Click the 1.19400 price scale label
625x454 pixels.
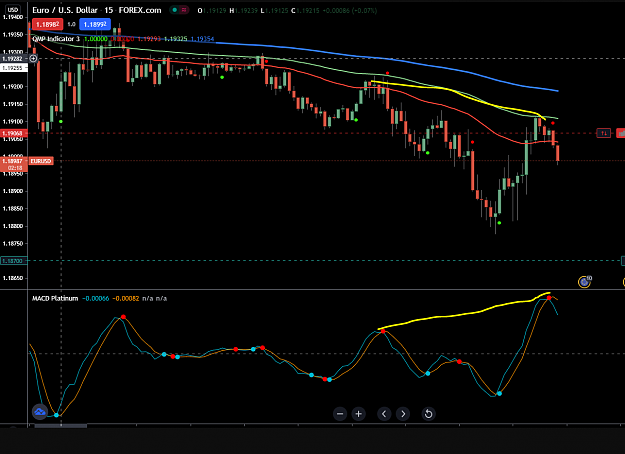point(13,17)
